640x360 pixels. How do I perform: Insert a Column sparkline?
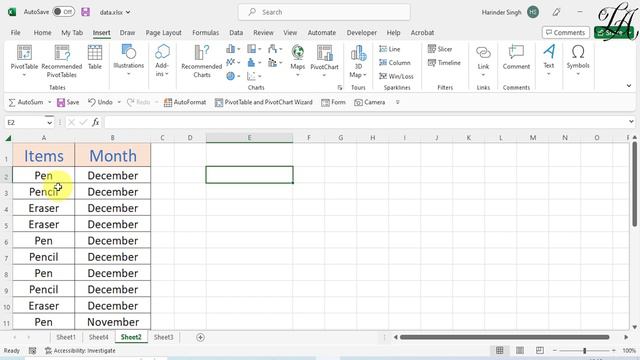[395, 62]
